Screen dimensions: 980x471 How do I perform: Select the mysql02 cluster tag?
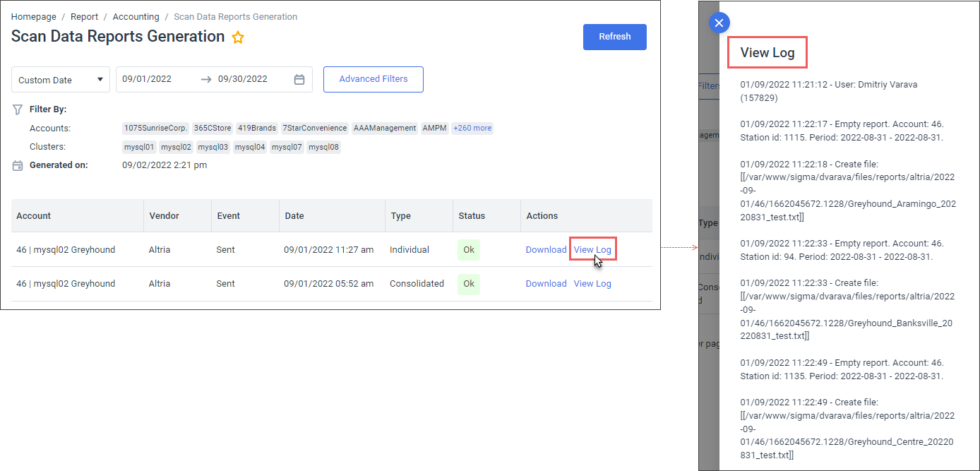[x=175, y=147]
